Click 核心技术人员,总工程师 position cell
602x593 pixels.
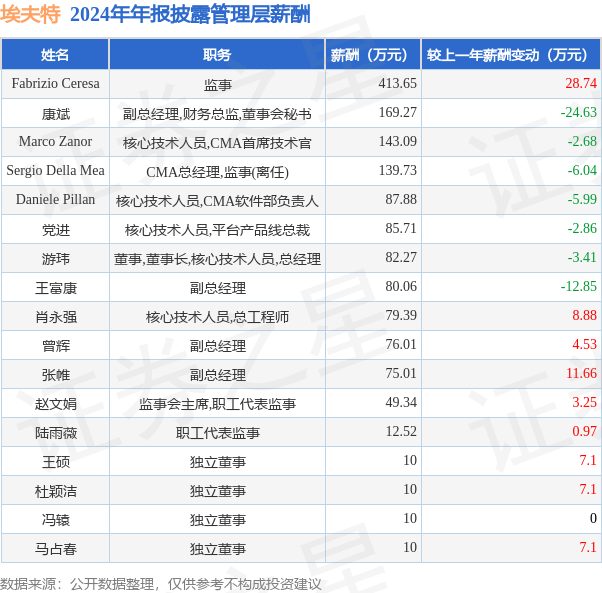point(217,317)
